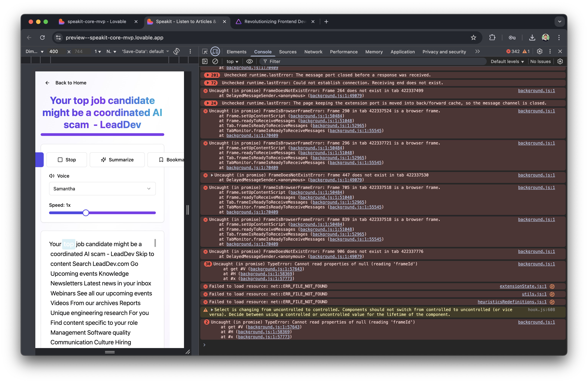The height and width of the screenshot is (383, 588).
Task: Open live expression eye icon
Action: (x=250, y=61)
